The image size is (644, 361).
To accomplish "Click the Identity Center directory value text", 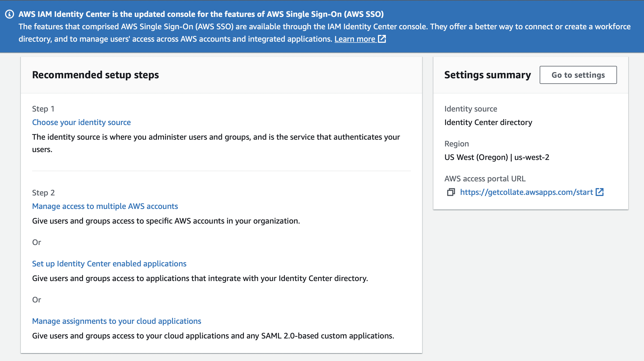I will point(488,122).
